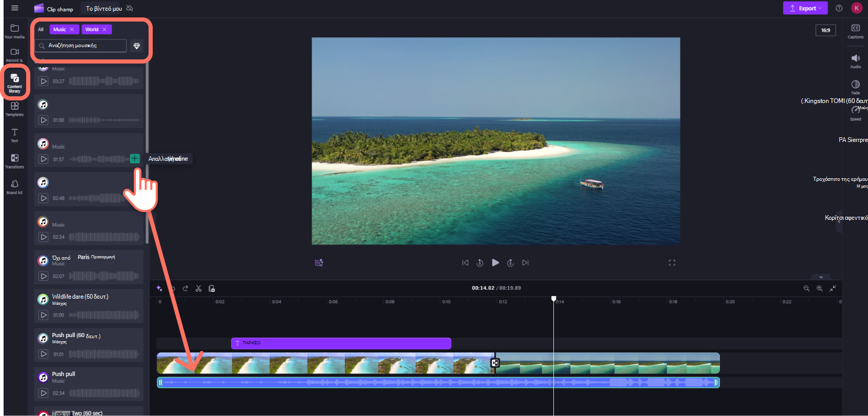This screenshot has width=868, height=416.
Task: Redo the last action
Action: pos(185,288)
